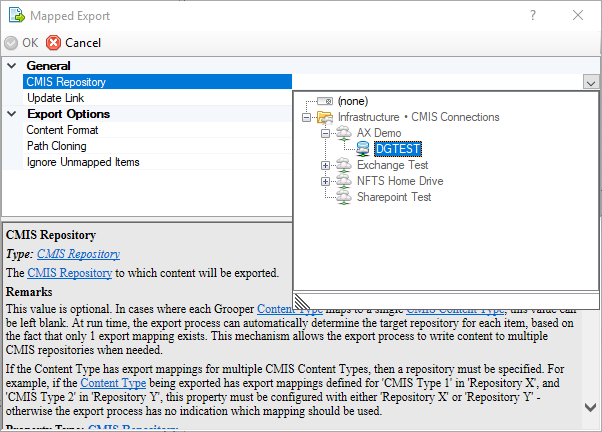Expand the NFTS Home Drive tree node
This screenshot has width=602, height=432.
pos(325,181)
